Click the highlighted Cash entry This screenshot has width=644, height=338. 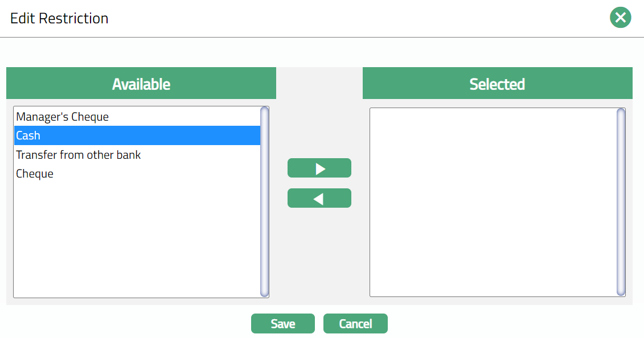(28, 135)
